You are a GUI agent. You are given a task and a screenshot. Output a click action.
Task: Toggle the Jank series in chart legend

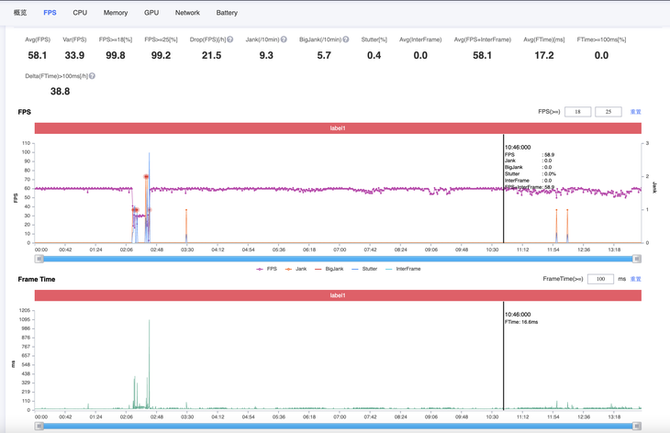pos(297,268)
